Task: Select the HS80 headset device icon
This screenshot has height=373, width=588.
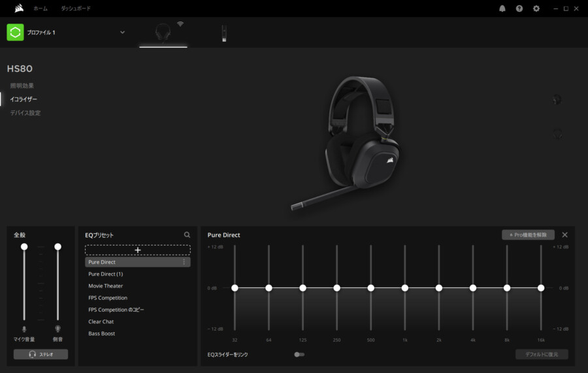Action: [x=163, y=33]
